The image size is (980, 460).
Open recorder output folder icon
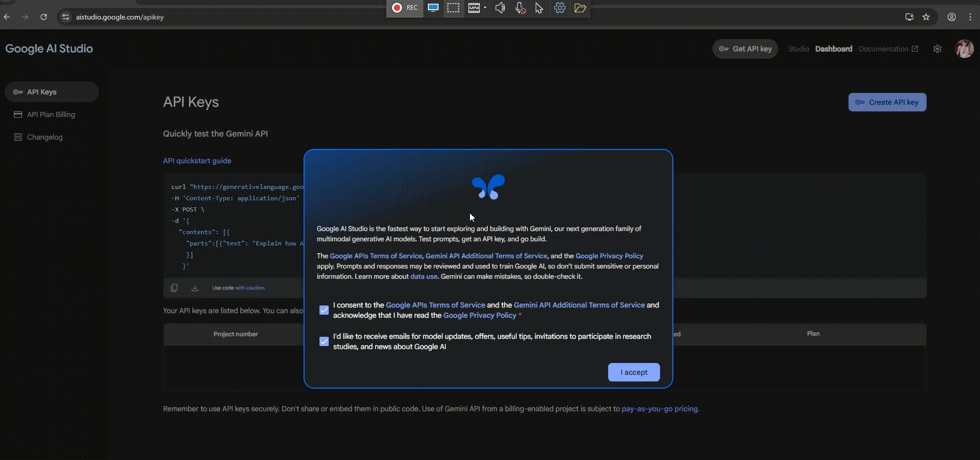pos(580,8)
